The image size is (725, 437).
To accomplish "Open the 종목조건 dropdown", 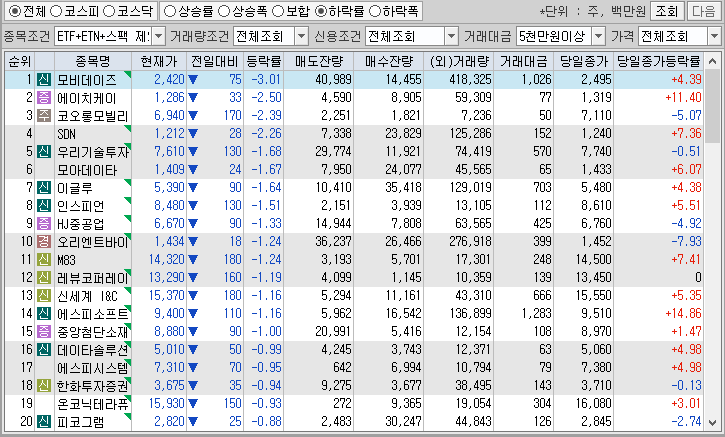I will click(x=158, y=36).
